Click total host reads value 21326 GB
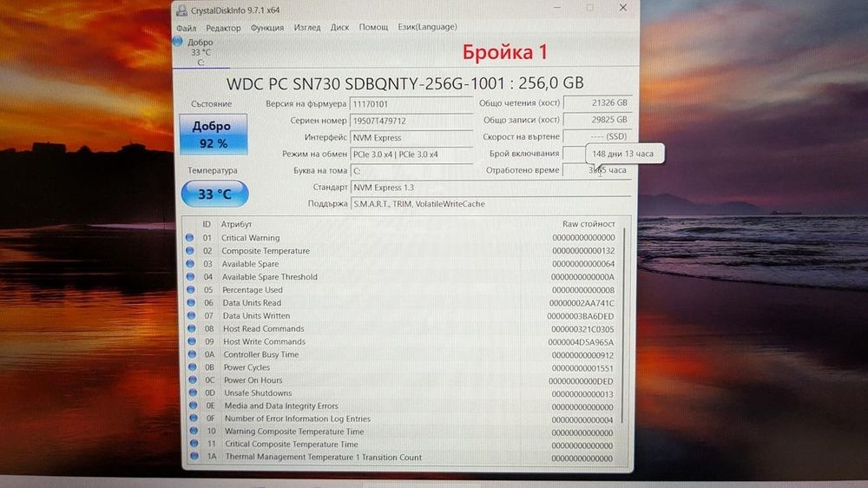868x488 pixels. [597, 103]
